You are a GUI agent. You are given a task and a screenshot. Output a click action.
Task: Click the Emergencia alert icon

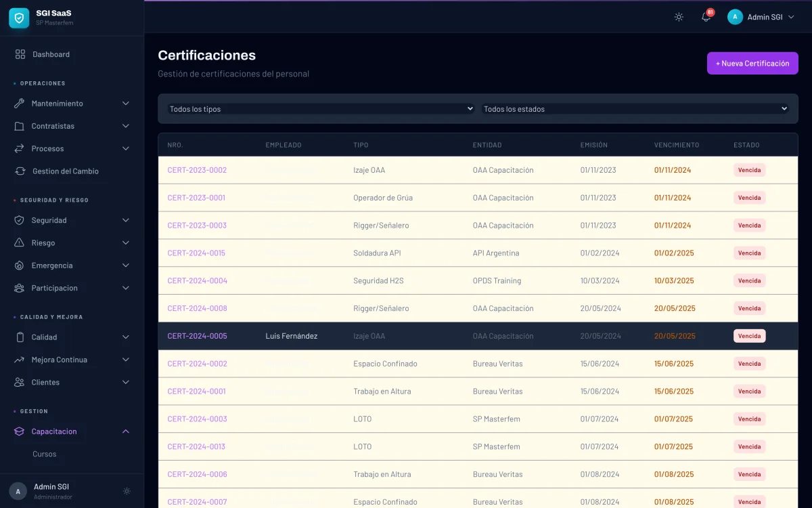pyautogui.click(x=20, y=265)
